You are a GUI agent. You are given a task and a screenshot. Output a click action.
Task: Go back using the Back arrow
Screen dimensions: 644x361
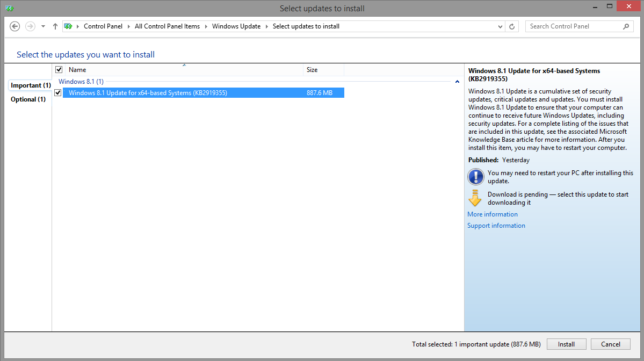click(15, 26)
